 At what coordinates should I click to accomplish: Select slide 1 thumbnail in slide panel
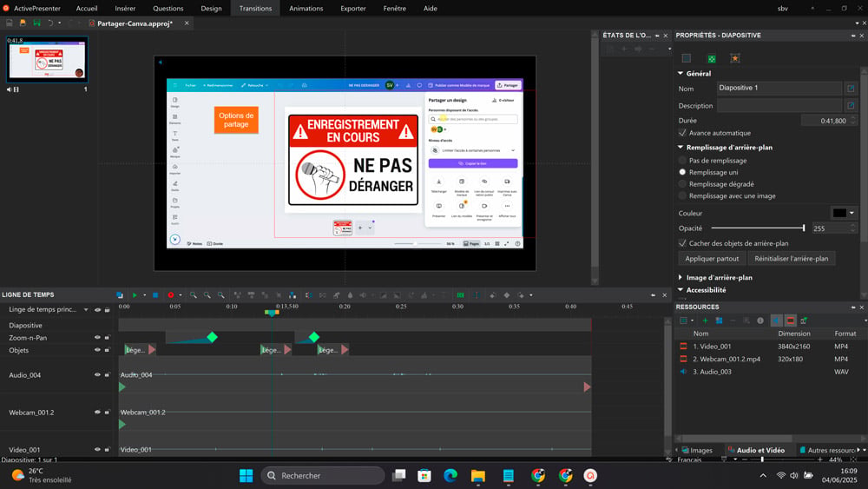pyautogui.click(x=47, y=59)
